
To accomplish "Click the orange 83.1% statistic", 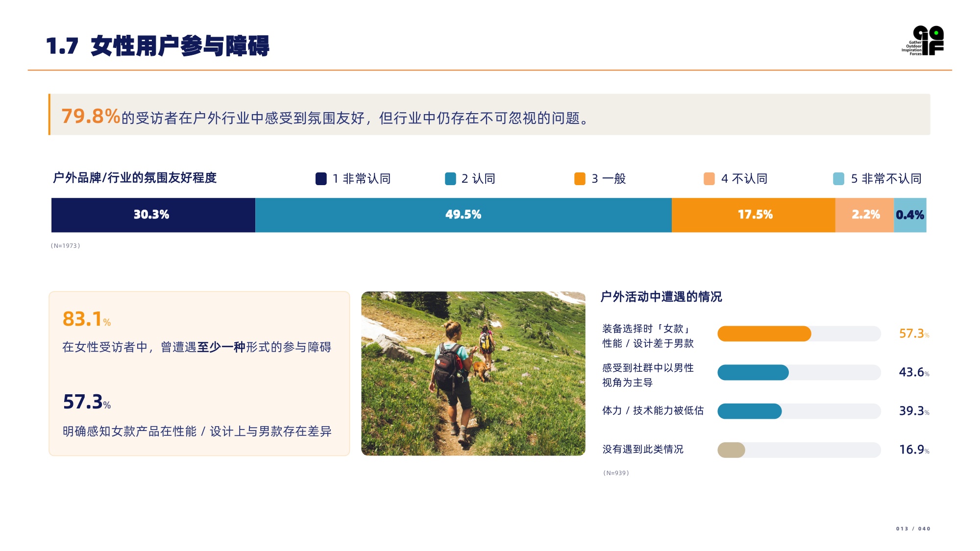I will (x=87, y=319).
